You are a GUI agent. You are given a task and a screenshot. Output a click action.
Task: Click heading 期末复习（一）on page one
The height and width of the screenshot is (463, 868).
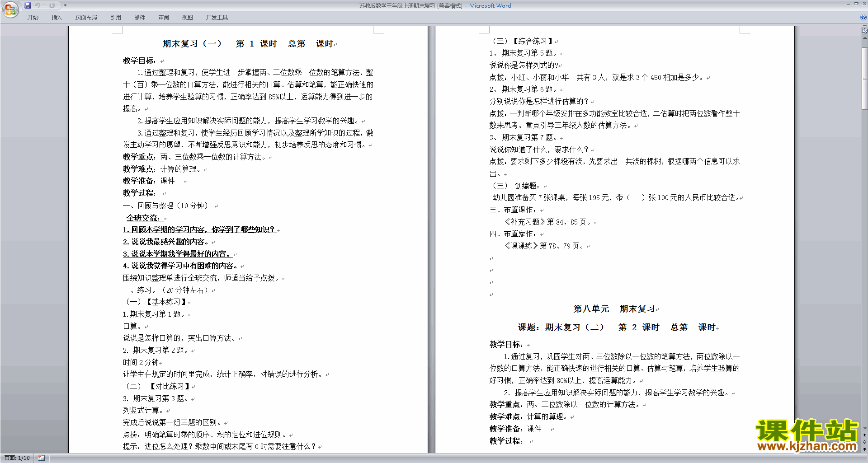[x=192, y=44]
